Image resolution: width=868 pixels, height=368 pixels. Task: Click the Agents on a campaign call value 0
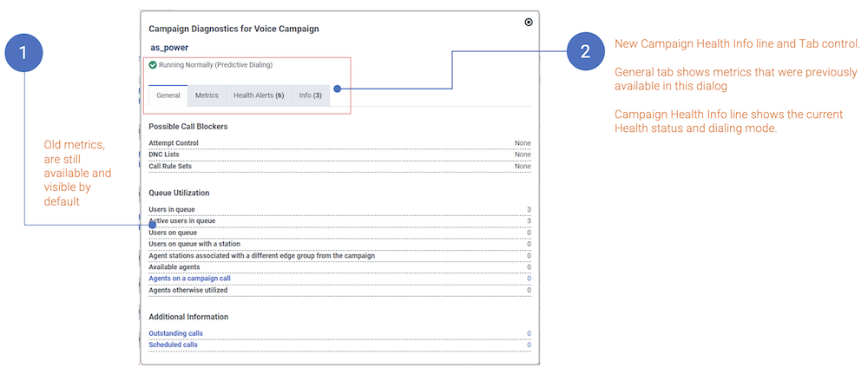tap(529, 279)
